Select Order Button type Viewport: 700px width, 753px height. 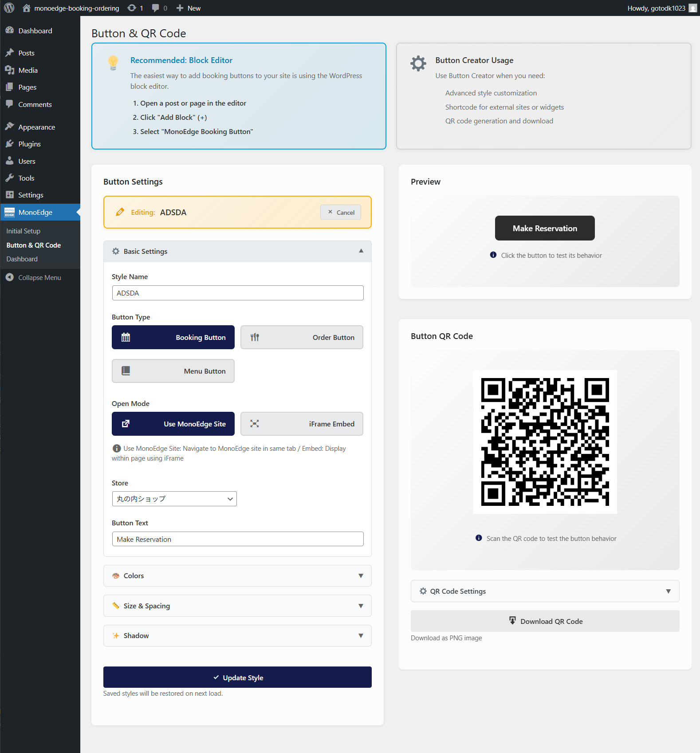(302, 337)
